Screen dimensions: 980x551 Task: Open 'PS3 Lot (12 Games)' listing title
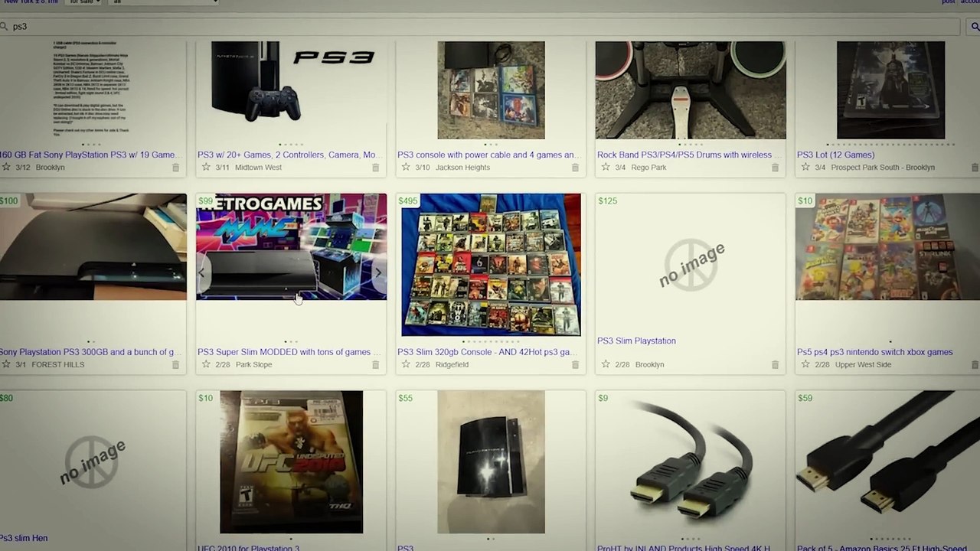(835, 155)
